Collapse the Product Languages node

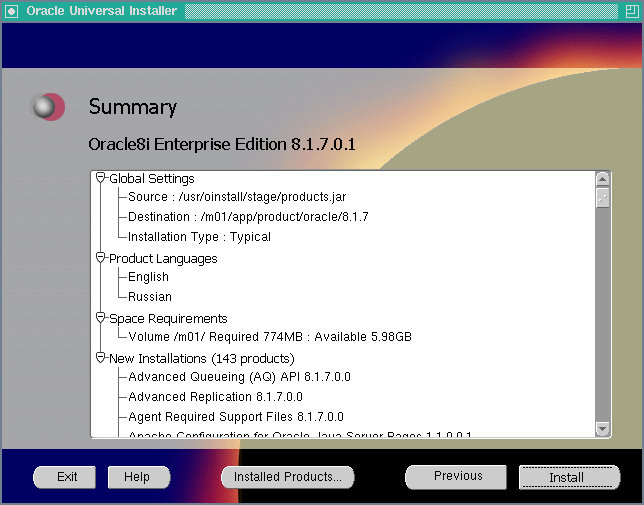[x=100, y=258]
